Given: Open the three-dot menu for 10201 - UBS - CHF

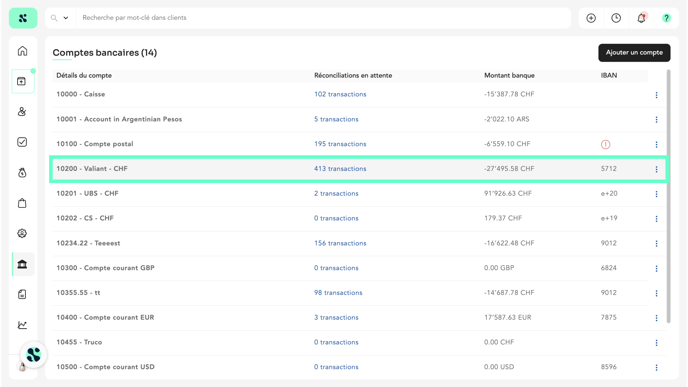Looking at the screenshot, I should pos(656,194).
